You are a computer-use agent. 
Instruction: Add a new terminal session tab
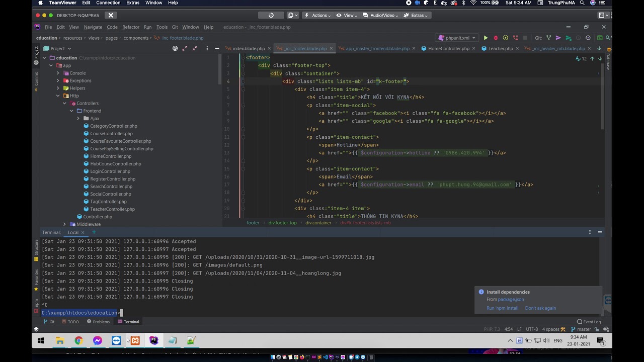pos(94,232)
